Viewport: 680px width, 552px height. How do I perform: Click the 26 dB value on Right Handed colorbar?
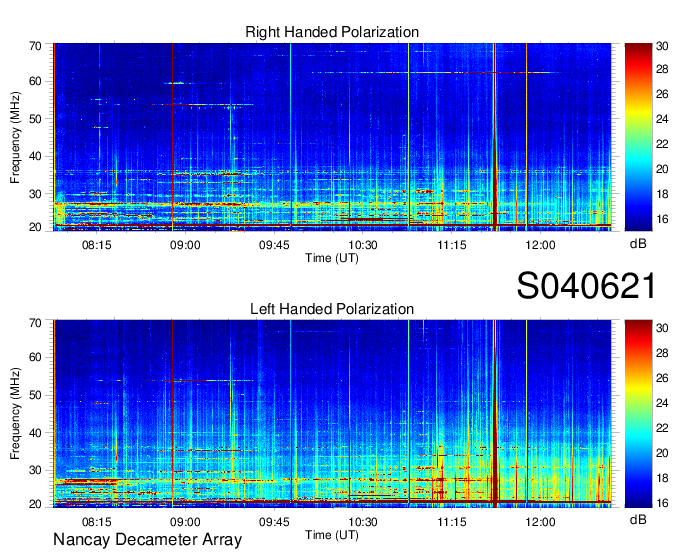662,95
